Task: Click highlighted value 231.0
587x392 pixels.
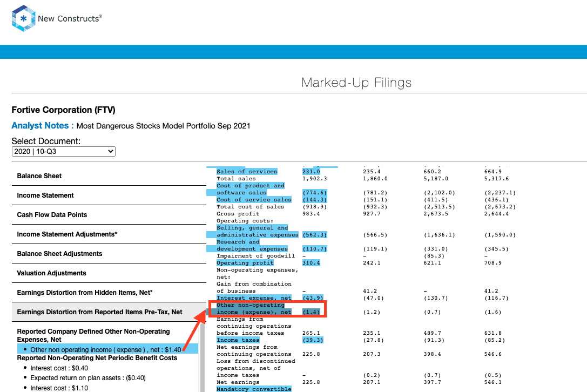Action: click(311, 172)
